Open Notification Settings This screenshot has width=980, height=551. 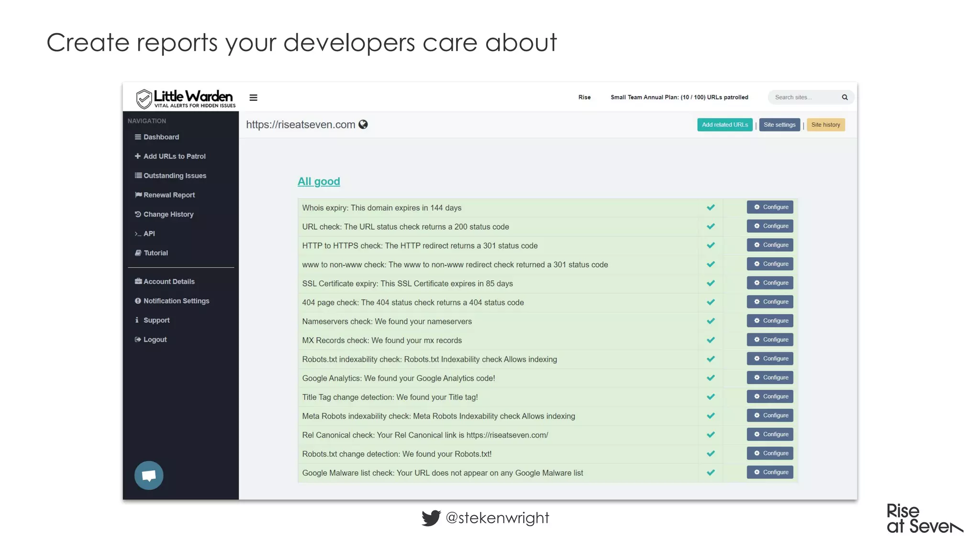coord(172,301)
